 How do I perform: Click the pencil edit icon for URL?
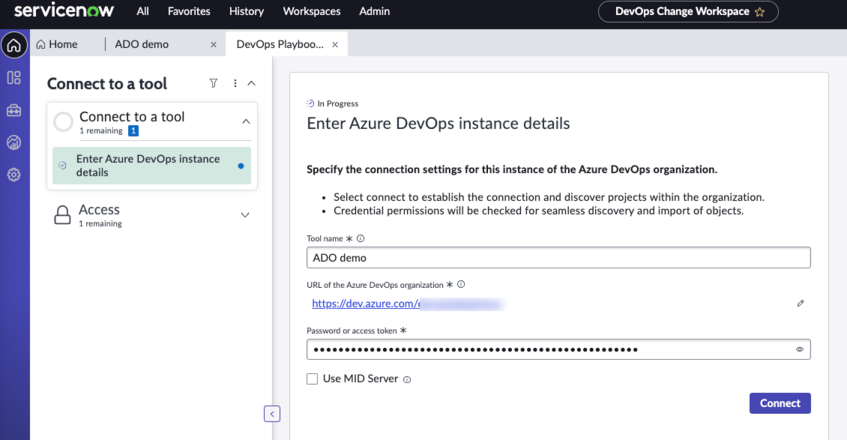point(800,303)
